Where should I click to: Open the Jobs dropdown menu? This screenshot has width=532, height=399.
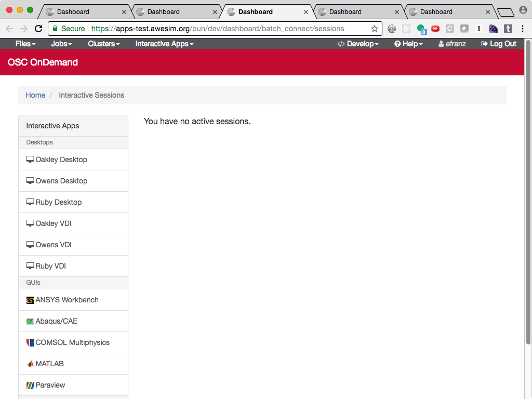click(61, 44)
